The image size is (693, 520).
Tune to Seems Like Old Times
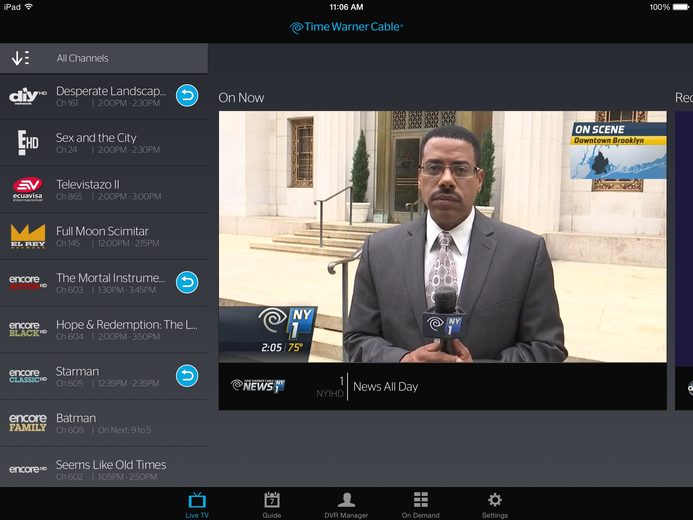(x=104, y=467)
